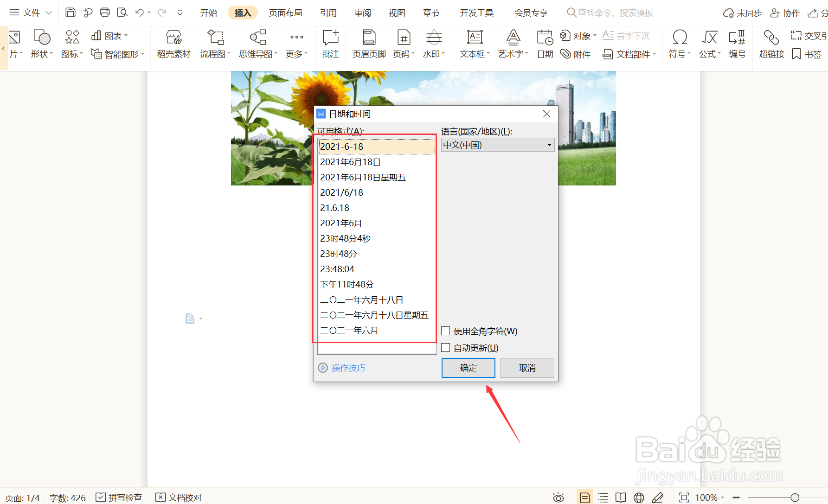The width and height of the screenshot is (828, 504).
Task: Open 稻壳素材 resource library
Action: 173,45
